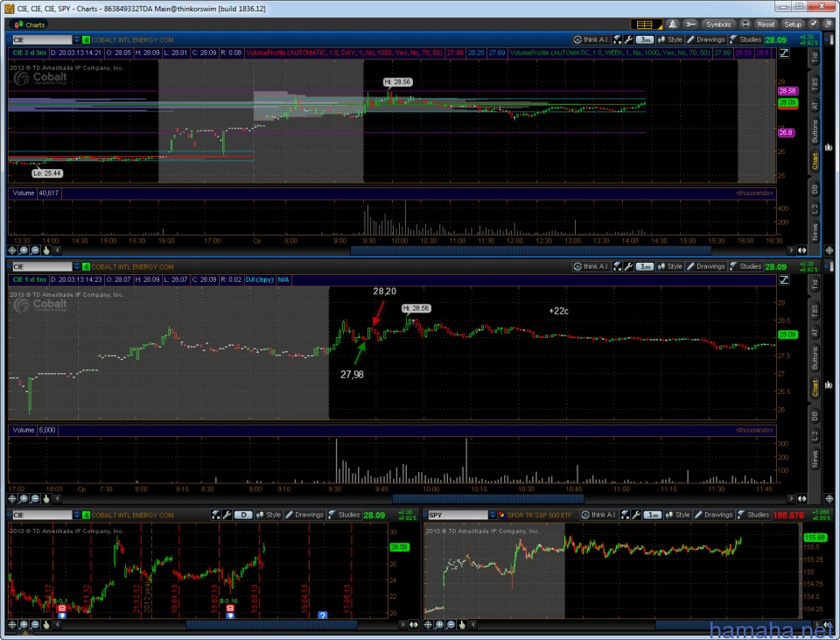This screenshot has height=640, width=840.
Task: Zoom in on the top chart
Action: pos(24,250)
